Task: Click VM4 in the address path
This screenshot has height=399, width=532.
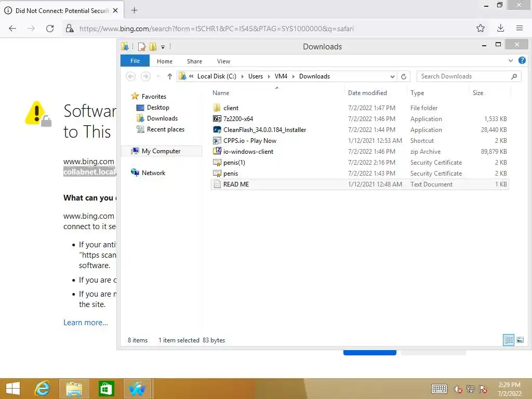Action: click(281, 76)
